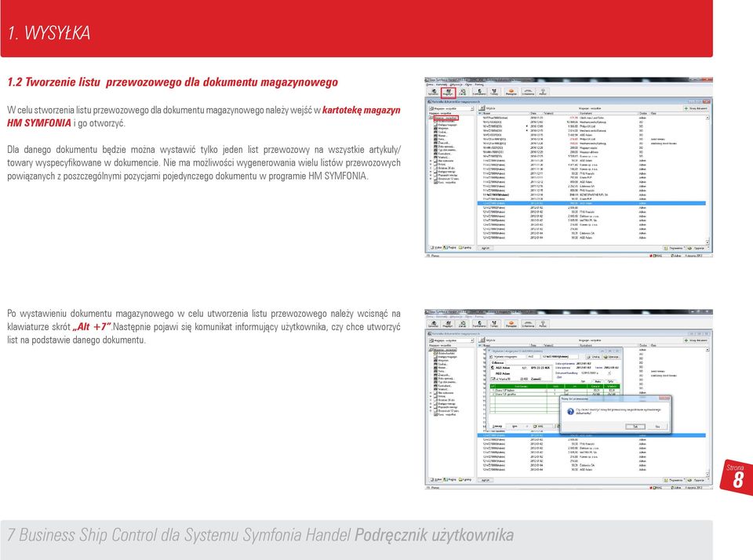Select the red-boxed Magazyn tree item in upper screenshot

[x=446, y=118]
